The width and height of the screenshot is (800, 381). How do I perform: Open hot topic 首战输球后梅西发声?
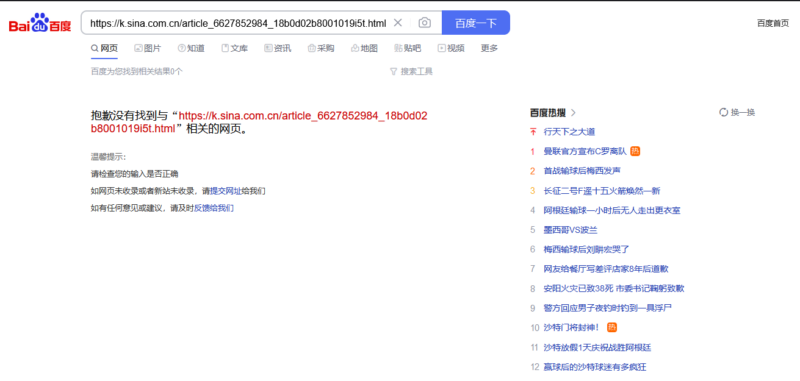[x=582, y=171]
